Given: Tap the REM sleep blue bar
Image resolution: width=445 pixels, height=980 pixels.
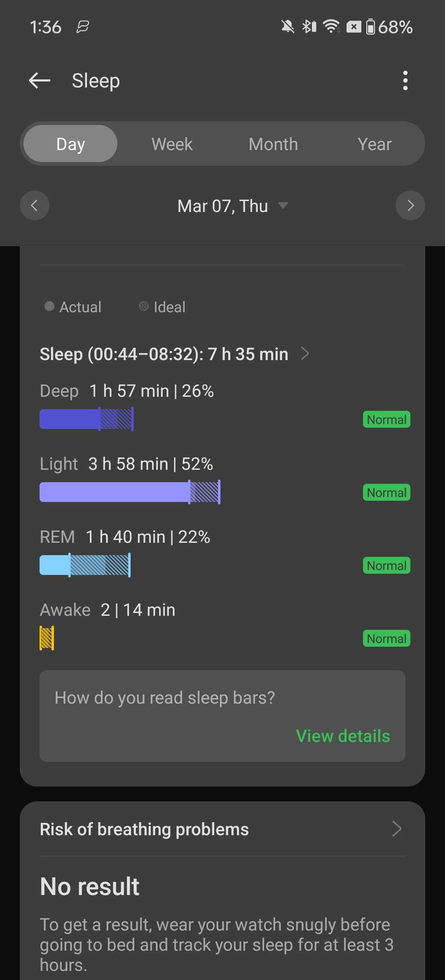Looking at the screenshot, I should [85, 565].
